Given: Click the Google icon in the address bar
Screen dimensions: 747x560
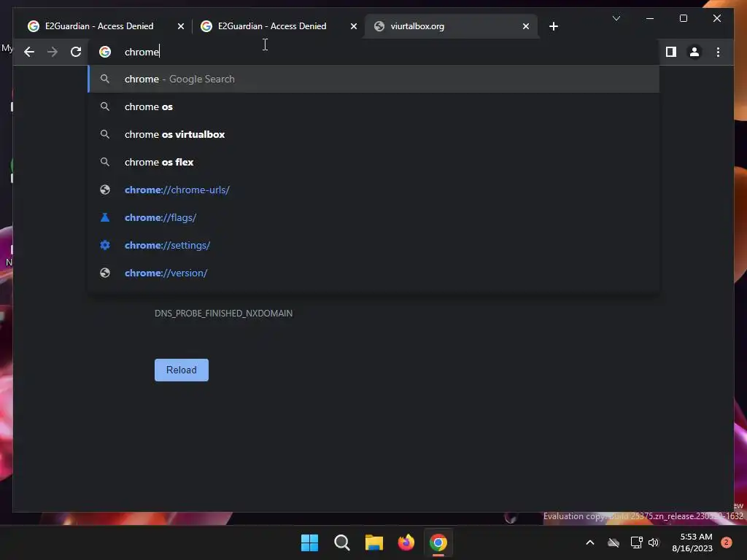Looking at the screenshot, I should 105,52.
